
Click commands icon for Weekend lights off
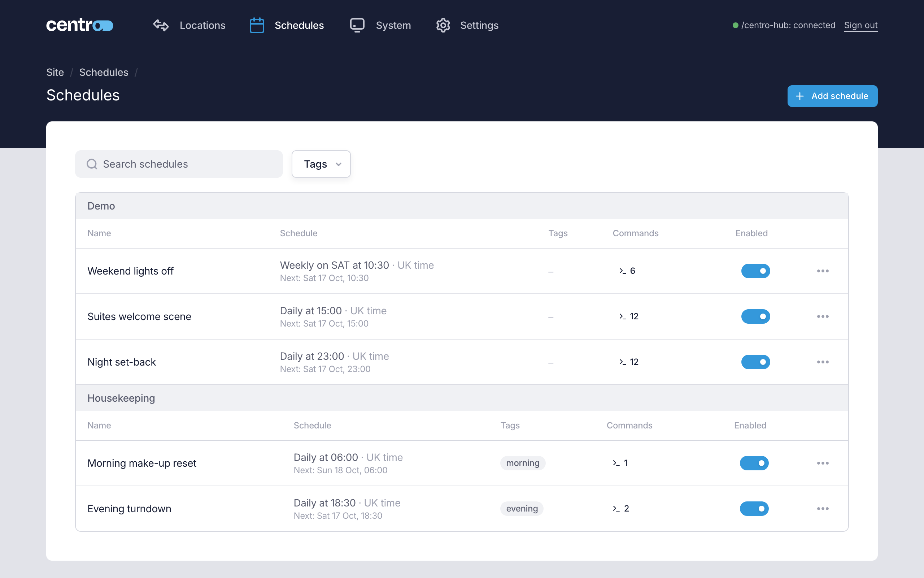(622, 271)
